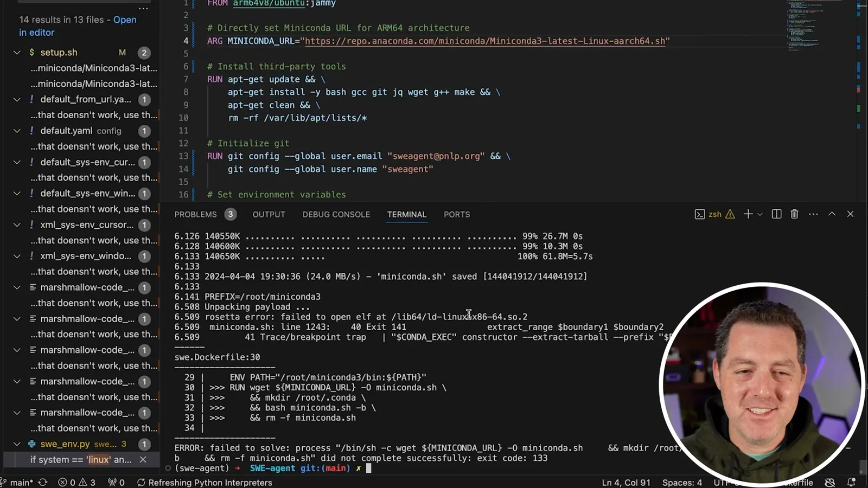This screenshot has width=868, height=488.
Task: Split the terminal panel
Action: tap(776, 214)
